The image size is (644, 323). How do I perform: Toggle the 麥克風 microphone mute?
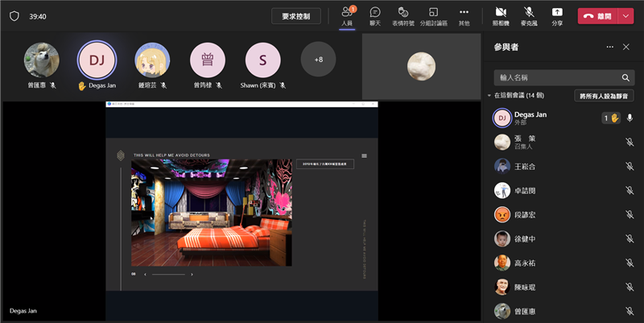[x=529, y=14]
